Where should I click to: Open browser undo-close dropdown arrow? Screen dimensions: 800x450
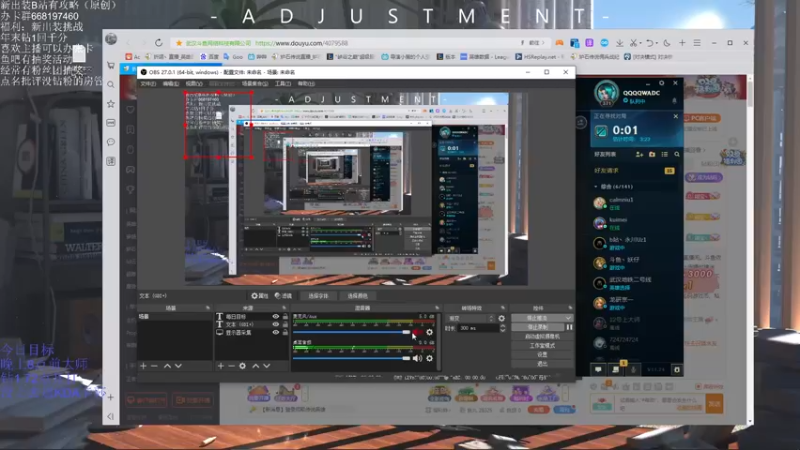[656, 43]
